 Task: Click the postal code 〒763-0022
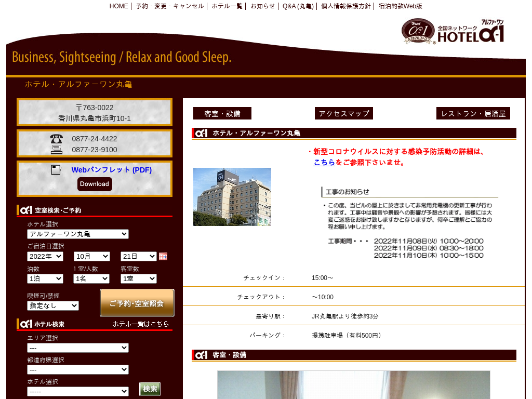(x=95, y=108)
